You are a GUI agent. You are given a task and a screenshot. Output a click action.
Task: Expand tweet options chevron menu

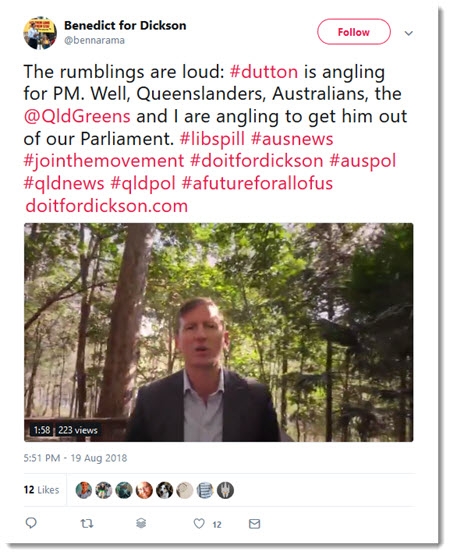click(x=409, y=33)
